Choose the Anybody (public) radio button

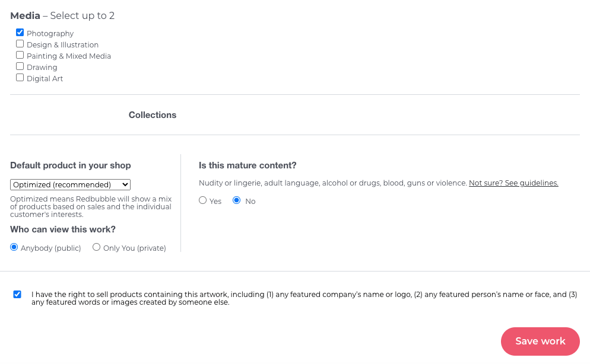(x=14, y=247)
